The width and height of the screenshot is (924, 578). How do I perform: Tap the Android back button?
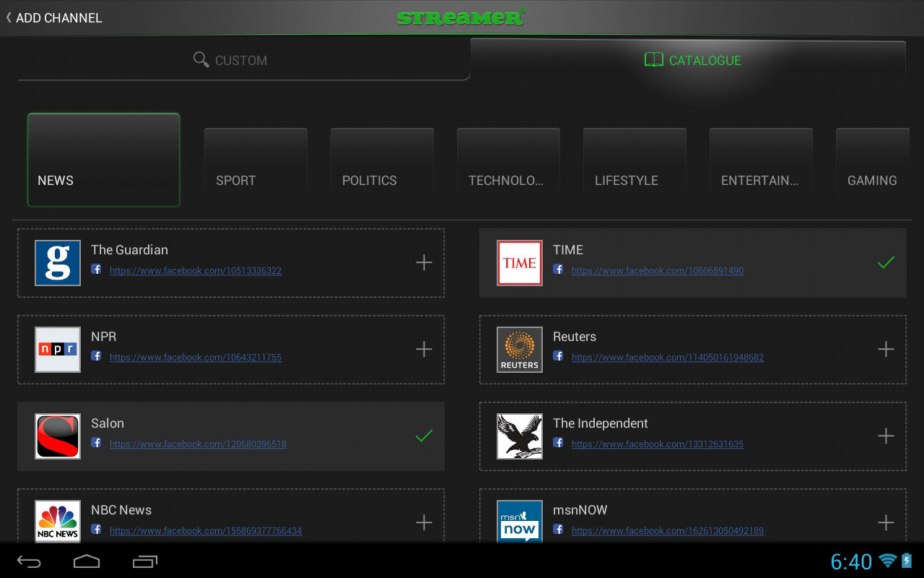tap(30, 561)
